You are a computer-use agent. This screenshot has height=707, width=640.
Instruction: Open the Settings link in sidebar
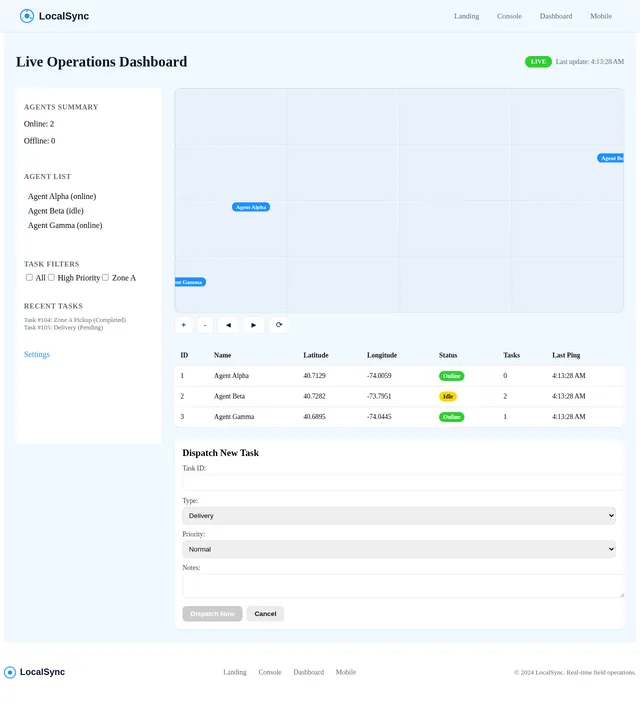[x=37, y=354]
